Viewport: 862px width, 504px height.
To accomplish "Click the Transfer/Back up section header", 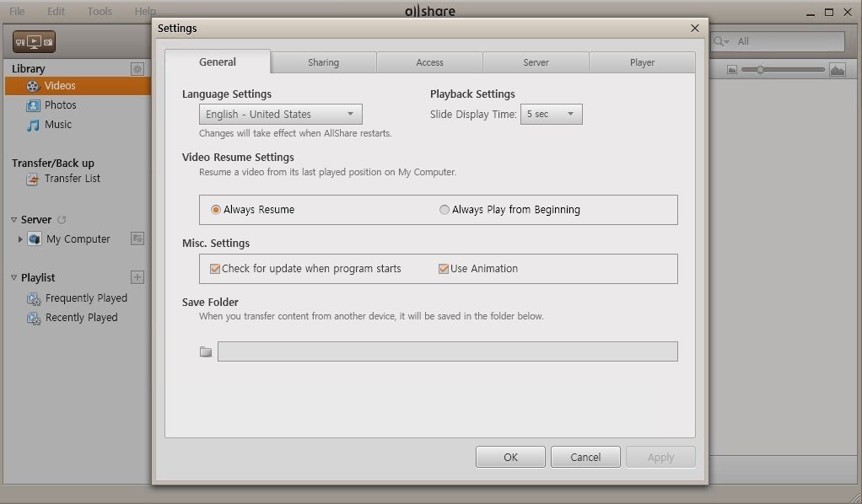I will pos(53,164).
